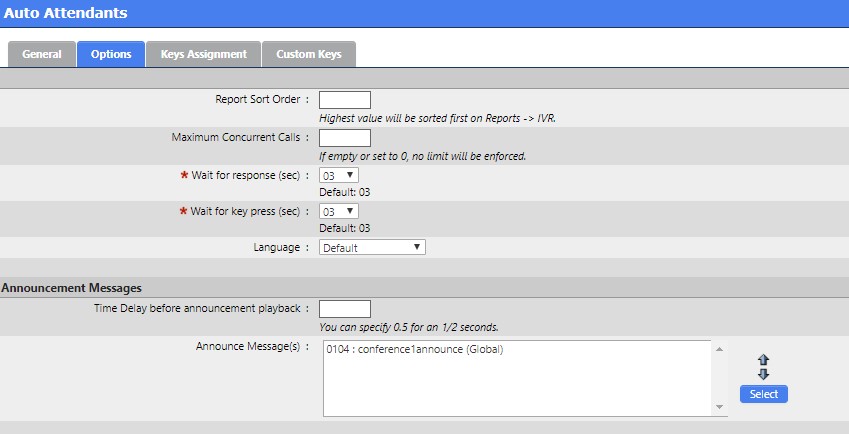The width and height of the screenshot is (849, 434).
Task: Open the Wait for key press dropdown
Action: tap(339, 211)
